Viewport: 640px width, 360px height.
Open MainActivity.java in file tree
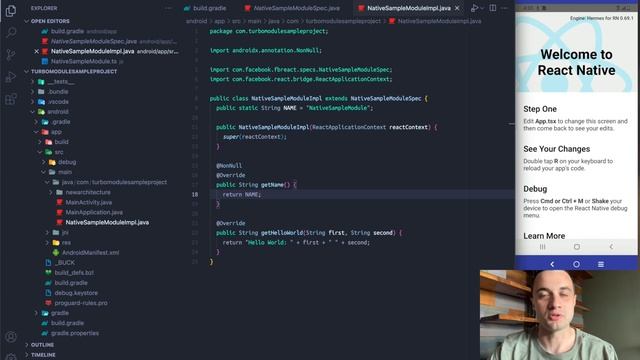(89, 202)
